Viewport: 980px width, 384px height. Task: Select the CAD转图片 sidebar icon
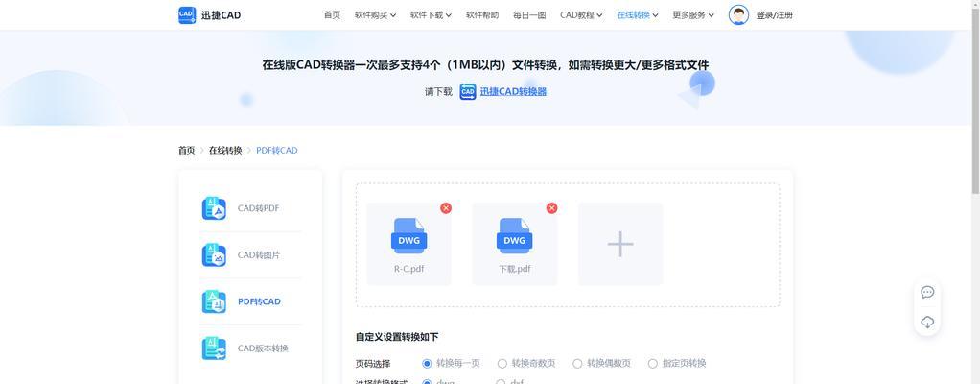tap(214, 255)
